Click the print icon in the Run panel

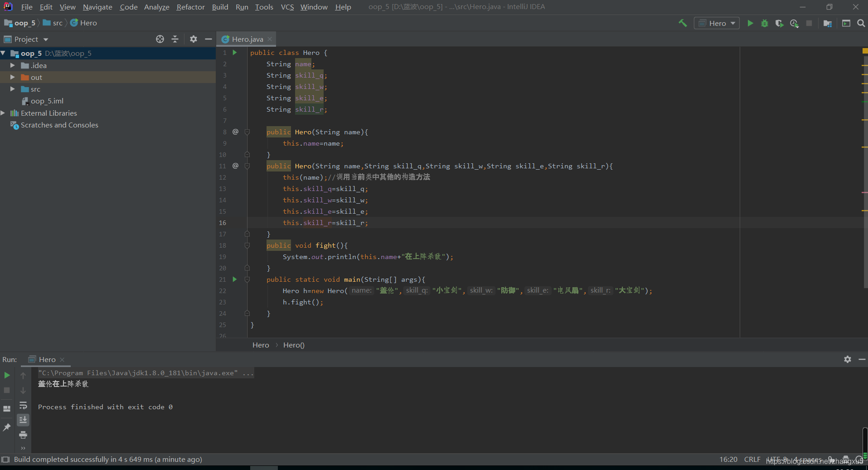coord(23,435)
